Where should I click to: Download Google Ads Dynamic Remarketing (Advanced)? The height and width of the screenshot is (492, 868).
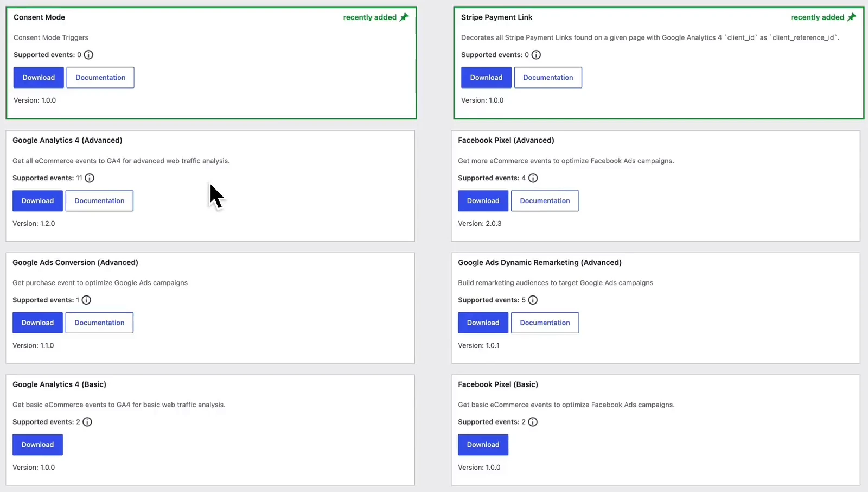pyautogui.click(x=483, y=323)
